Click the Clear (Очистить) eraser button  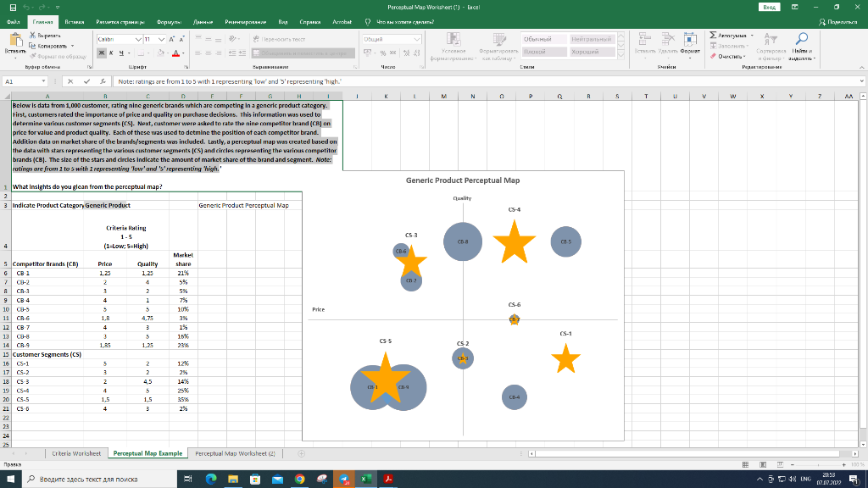tap(728, 56)
